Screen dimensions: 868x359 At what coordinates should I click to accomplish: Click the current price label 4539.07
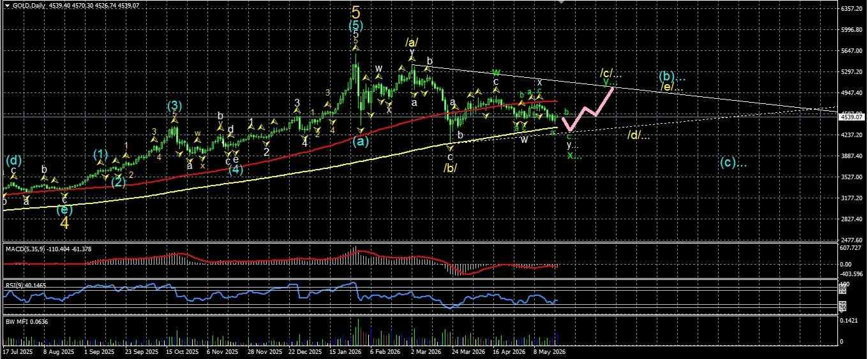tap(853, 117)
